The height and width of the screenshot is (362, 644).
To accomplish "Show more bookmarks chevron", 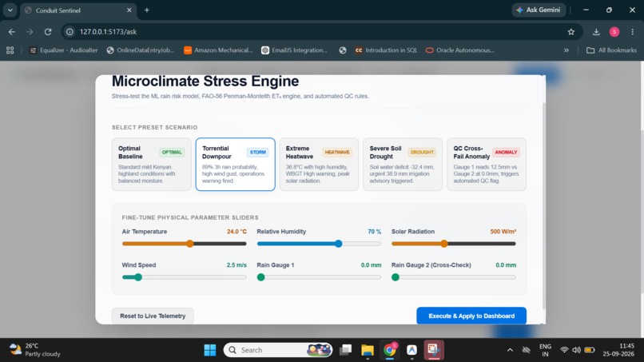I will coord(566,50).
